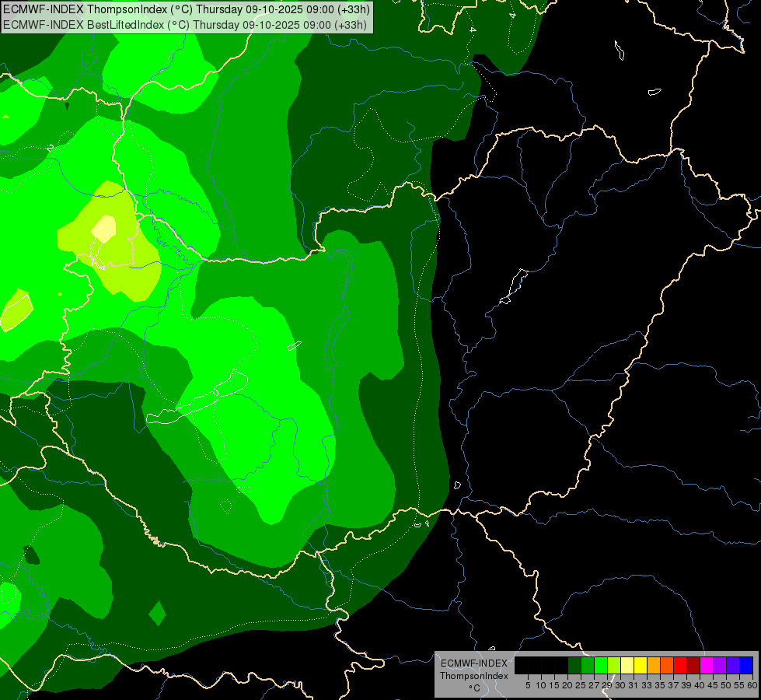Click the yellow-green 29-30 legend swatch
The width and height of the screenshot is (761, 700).
pyautogui.click(x=614, y=665)
